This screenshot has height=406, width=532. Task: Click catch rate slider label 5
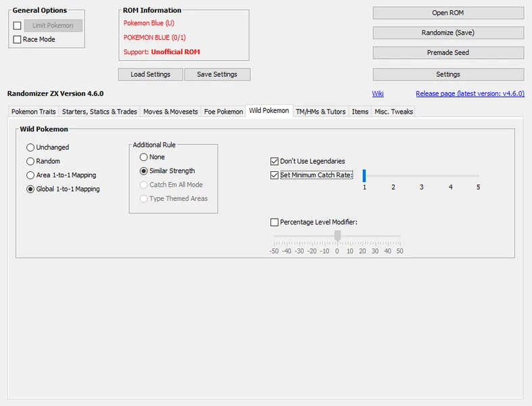478,187
